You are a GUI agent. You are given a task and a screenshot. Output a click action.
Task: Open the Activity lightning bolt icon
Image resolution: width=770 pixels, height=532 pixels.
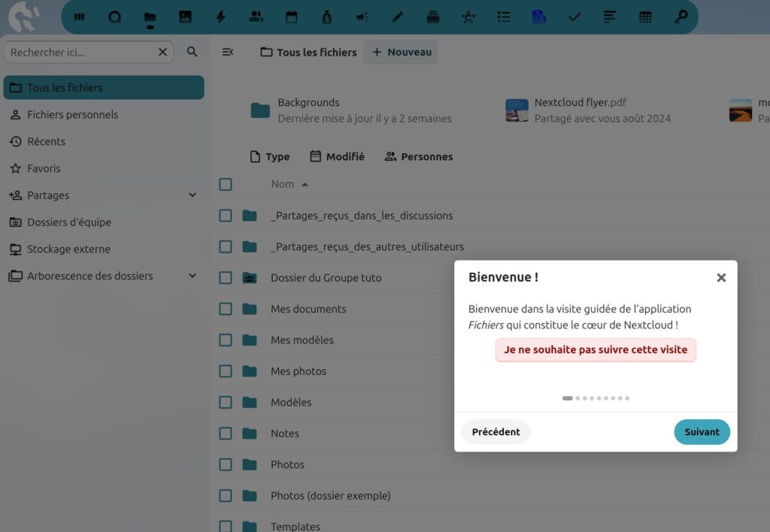pyautogui.click(x=220, y=17)
